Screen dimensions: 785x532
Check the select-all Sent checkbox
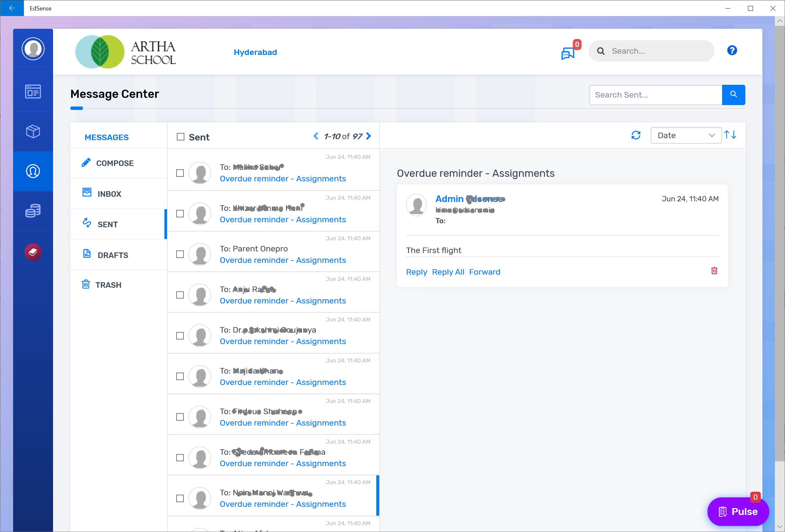click(181, 137)
